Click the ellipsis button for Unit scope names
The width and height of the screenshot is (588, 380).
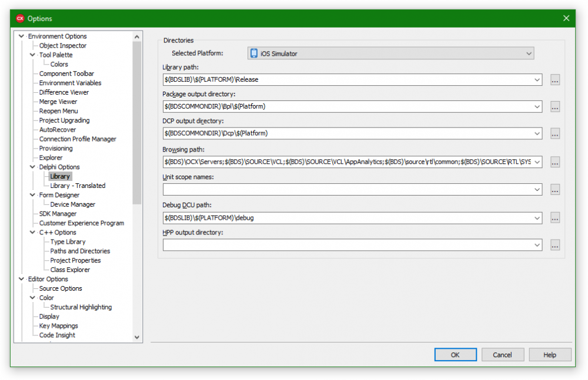(x=555, y=190)
